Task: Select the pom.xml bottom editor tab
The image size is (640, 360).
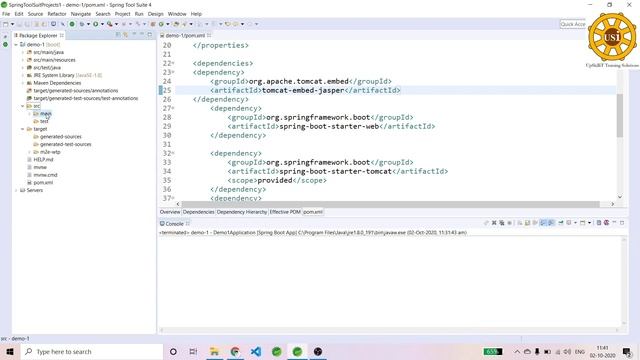Action: (x=313, y=212)
